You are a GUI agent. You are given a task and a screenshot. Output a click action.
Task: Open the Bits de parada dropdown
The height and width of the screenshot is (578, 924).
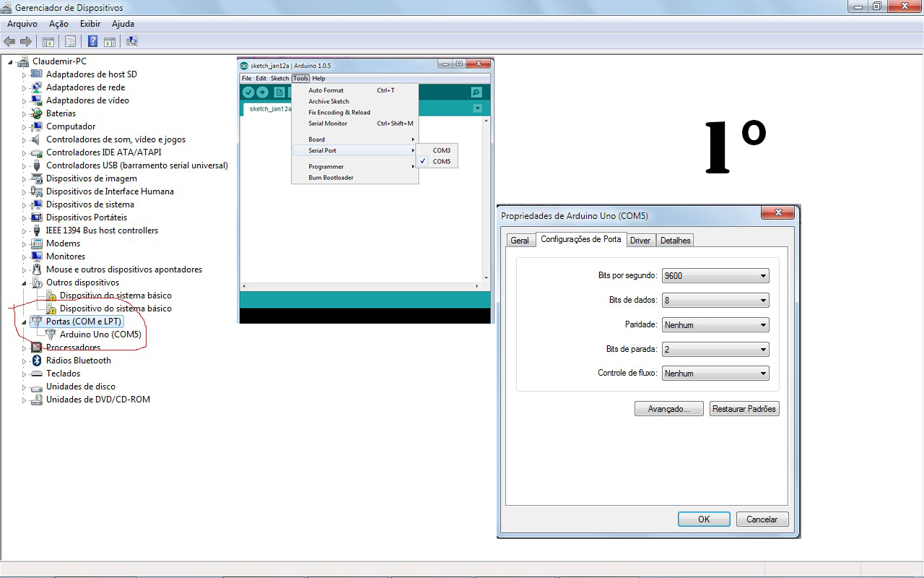pos(715,350)
